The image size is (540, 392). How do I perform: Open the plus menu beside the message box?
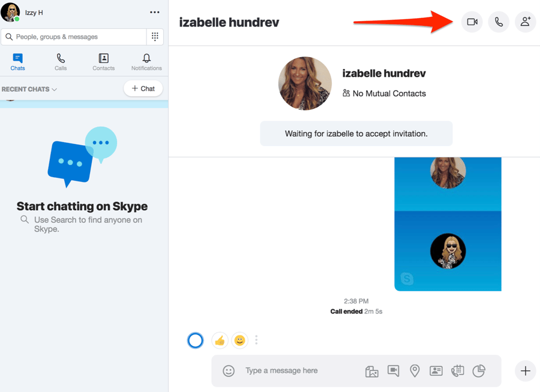tap(525, 371)
